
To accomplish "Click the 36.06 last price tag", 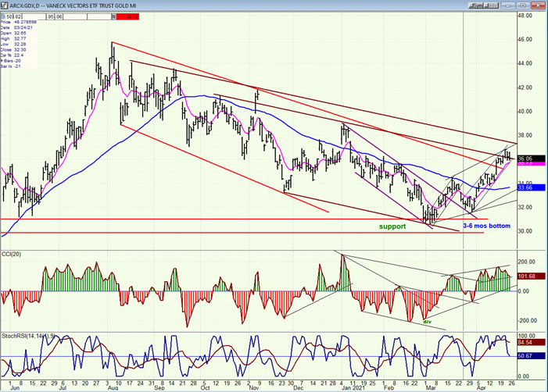I will click(532, 158).
